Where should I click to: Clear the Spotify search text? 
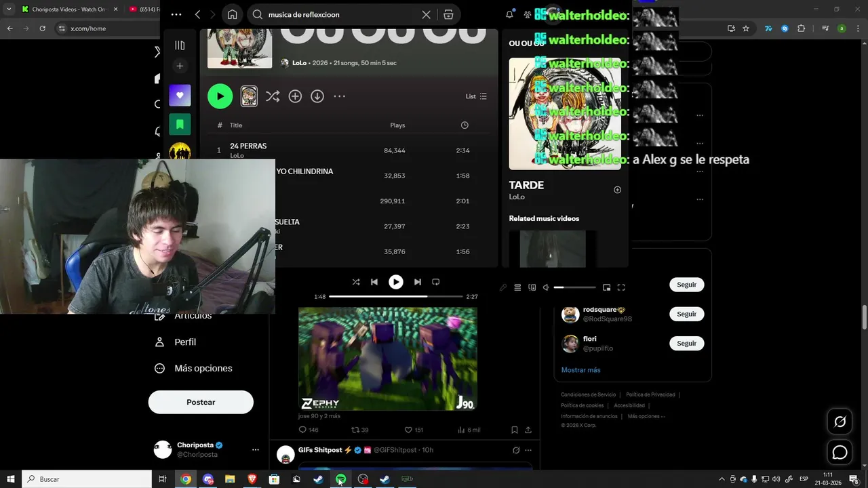[426, 14]
